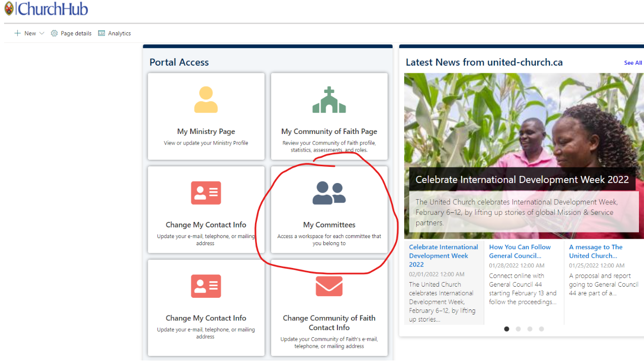Click the plus icon beside New
Screen dimensions: 644x364
tap(18, 33)
